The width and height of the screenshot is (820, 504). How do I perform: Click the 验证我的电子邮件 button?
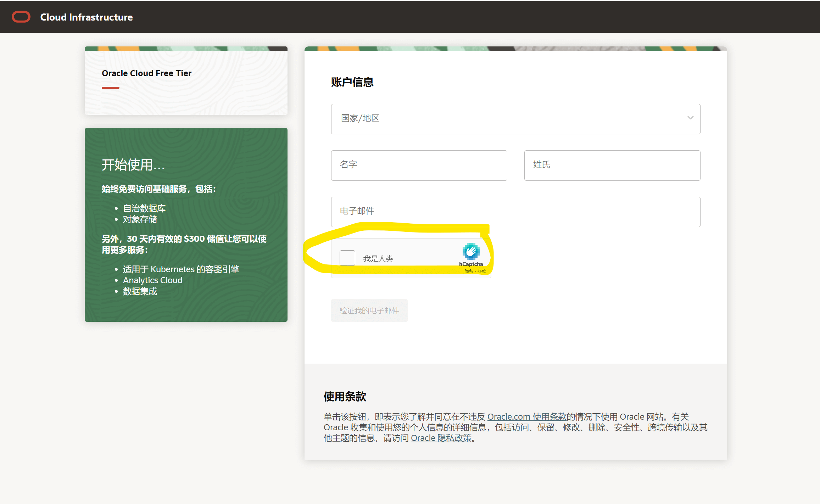coord(369,310)
